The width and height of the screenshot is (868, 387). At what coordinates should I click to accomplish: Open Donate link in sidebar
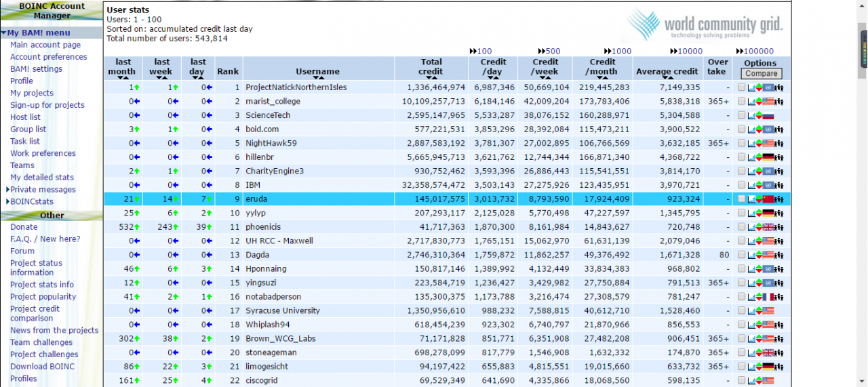(24, 227)
